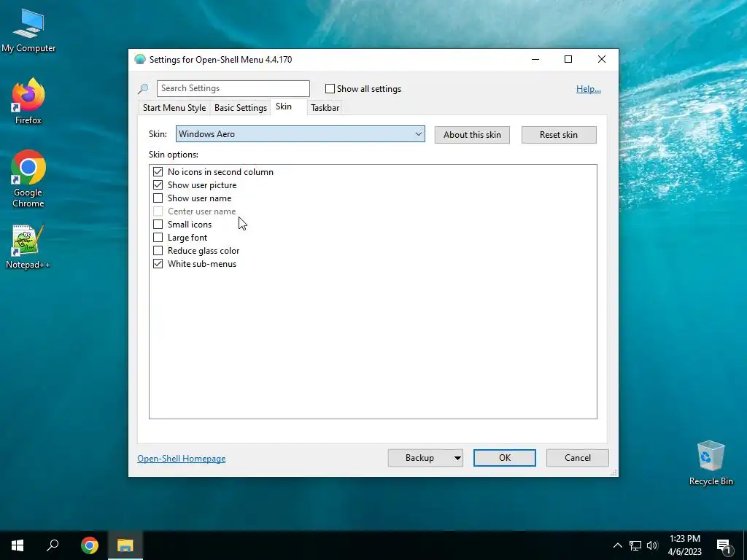Enable Reduce glass color option
This screenshot has width=747, height=560.
click(x=158, y=251)
